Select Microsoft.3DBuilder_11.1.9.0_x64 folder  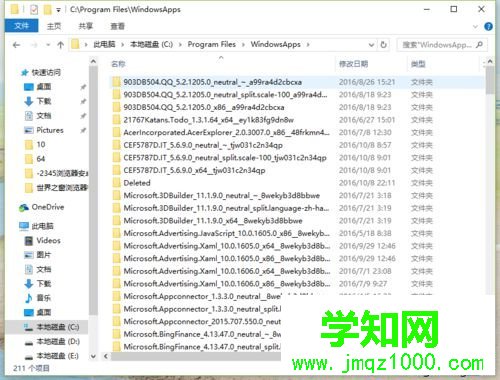click(213, 221)
